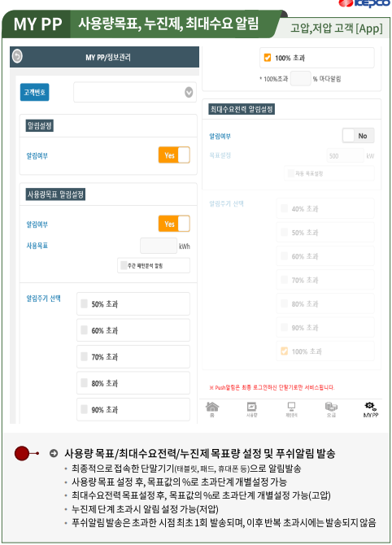
Task: Check the left panel 50% 초과 box
Action: click(84, 303)
